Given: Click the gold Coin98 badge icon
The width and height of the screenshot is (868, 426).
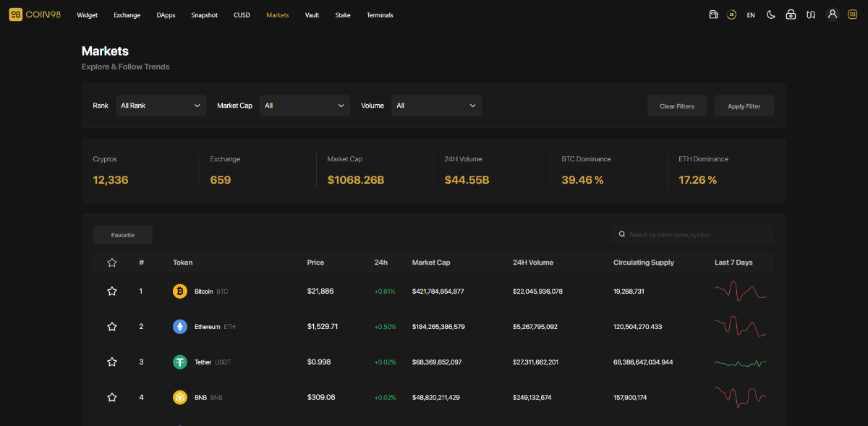Looking at the screenshot, I should 852,14.
